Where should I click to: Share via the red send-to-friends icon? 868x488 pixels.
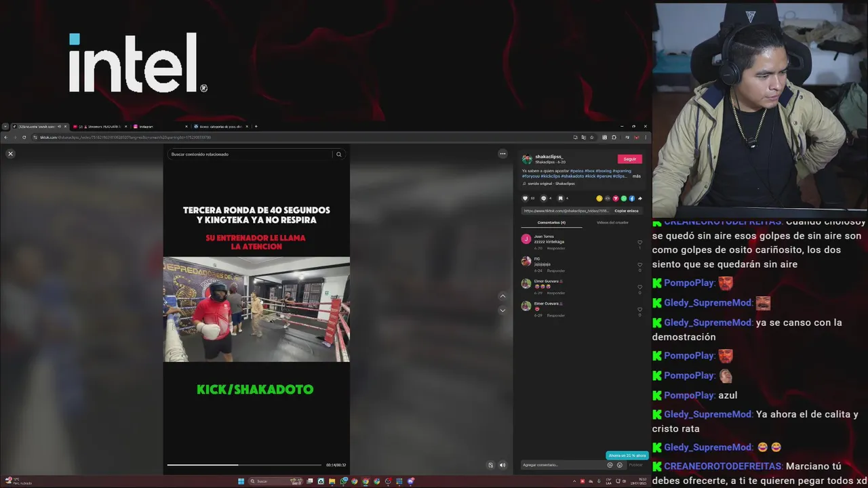coord(616,199)
